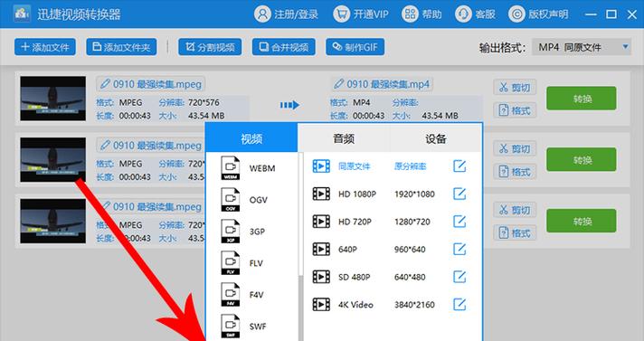
Task: Click 转换 for the third video
Action: pyautogui.click(x=582, y=221)
